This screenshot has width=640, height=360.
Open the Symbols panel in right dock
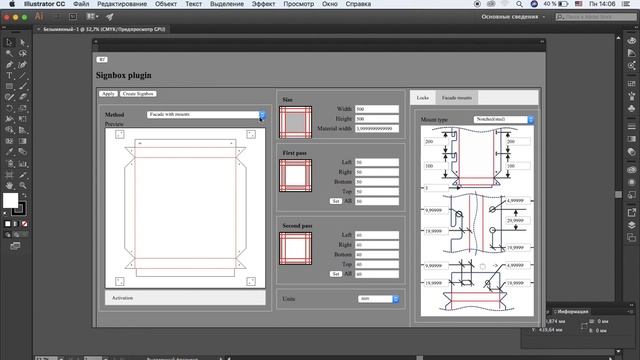pos(631,108)
